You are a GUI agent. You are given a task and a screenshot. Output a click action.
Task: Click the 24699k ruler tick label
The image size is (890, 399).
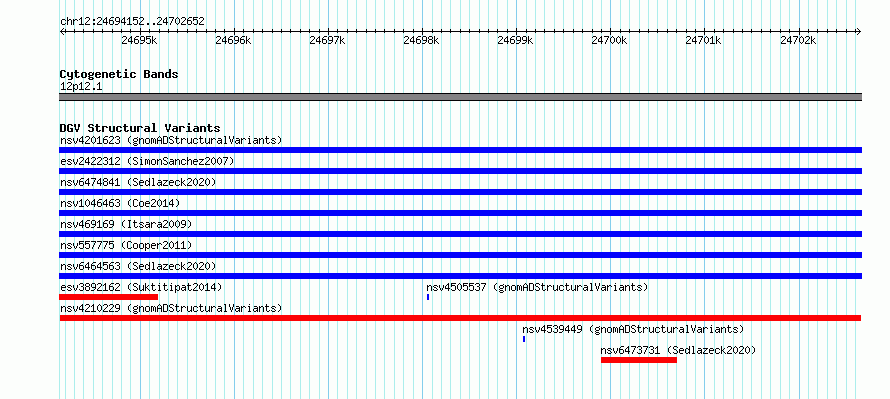(x=515, y=41)
